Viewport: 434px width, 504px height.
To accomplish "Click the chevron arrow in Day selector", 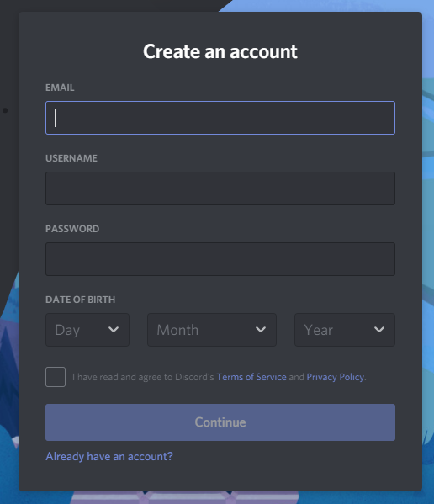I will point(114,330).
